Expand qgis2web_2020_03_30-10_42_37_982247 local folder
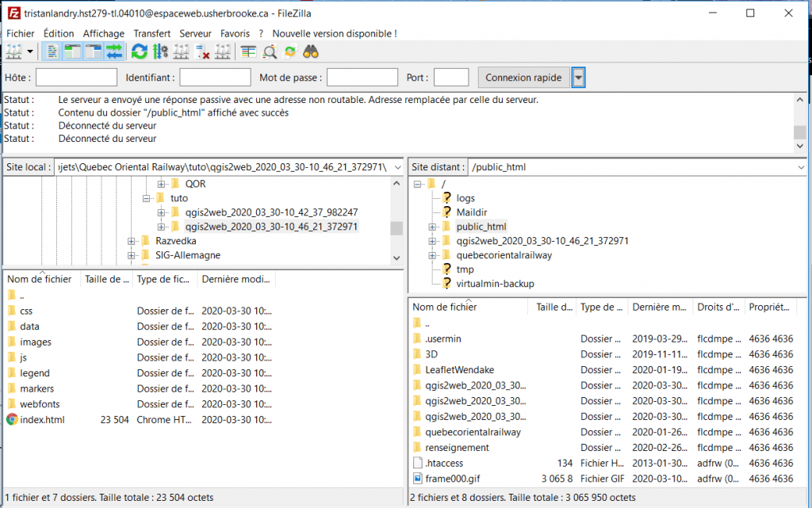 [161, 212]
